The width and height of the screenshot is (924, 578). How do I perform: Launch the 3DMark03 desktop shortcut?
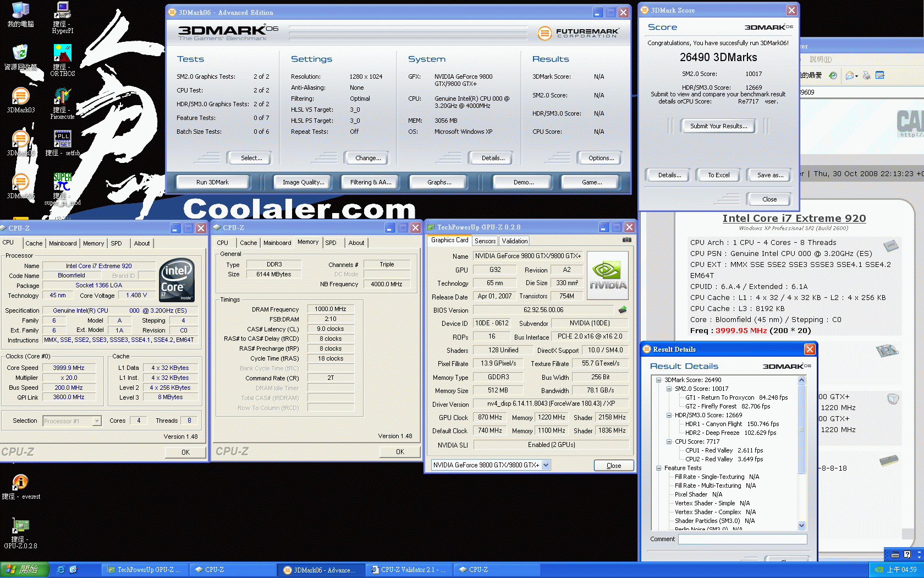[20, 100]
